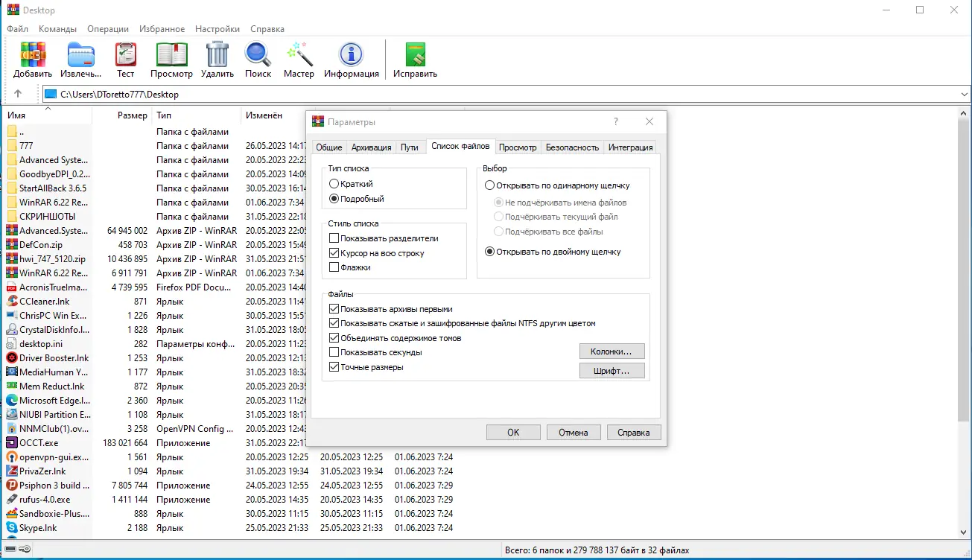The image size is (972, 560).
Task: Enable Показывать секунды checkbox
Action: click(334, 352)
